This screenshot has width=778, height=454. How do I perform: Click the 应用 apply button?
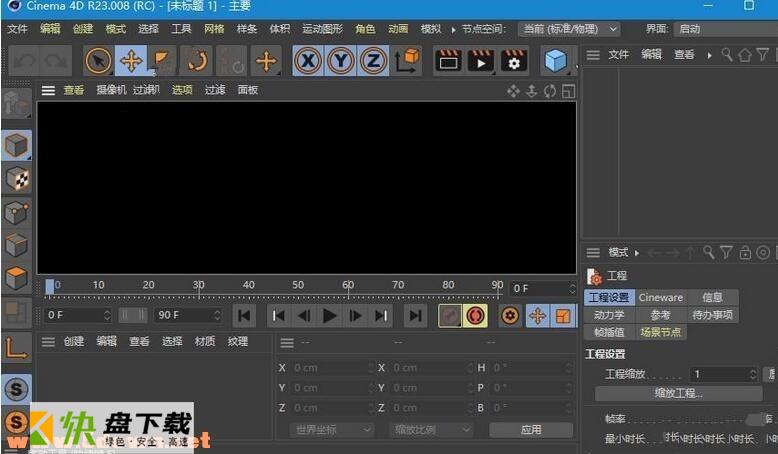coord(531,430)
